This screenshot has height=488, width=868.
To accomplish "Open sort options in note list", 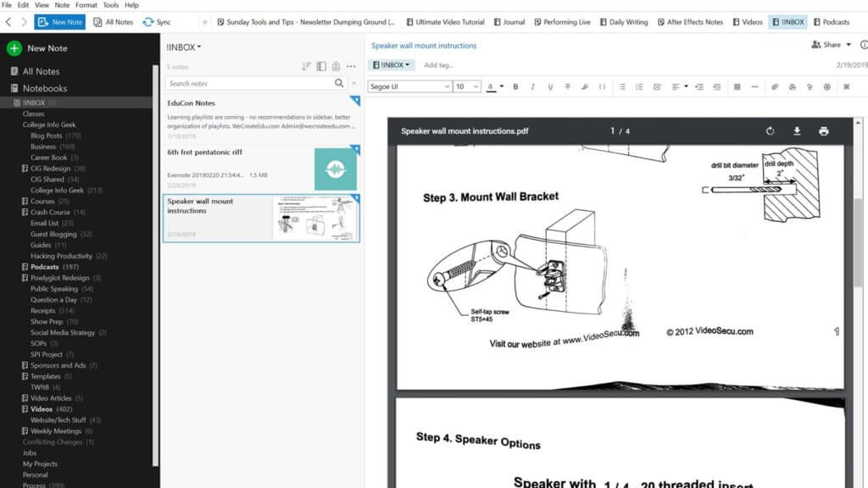I will tap(306, 66).
